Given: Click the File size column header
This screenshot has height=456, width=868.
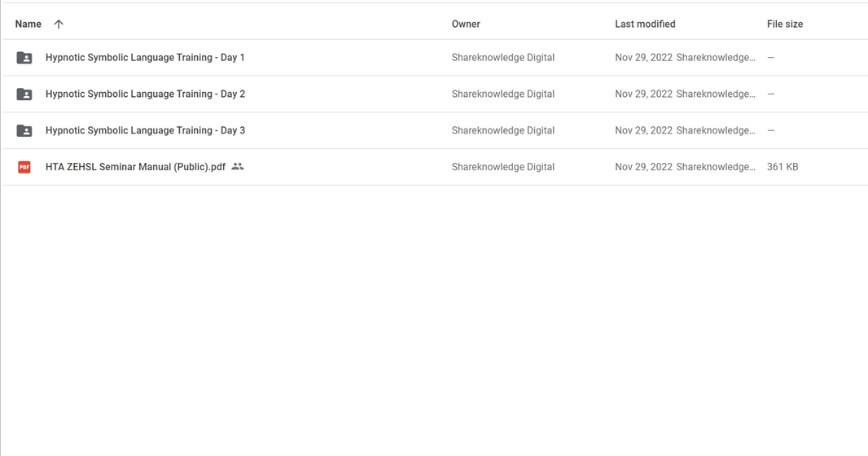Looking at the screenshot, I should 784,24.
